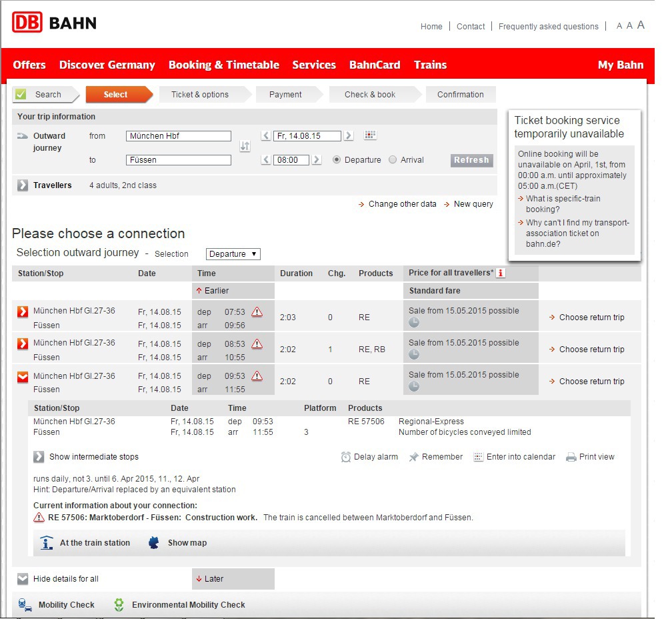Show Earlier connections
Viewport: 672px width, 619px height.
[213, 291]
